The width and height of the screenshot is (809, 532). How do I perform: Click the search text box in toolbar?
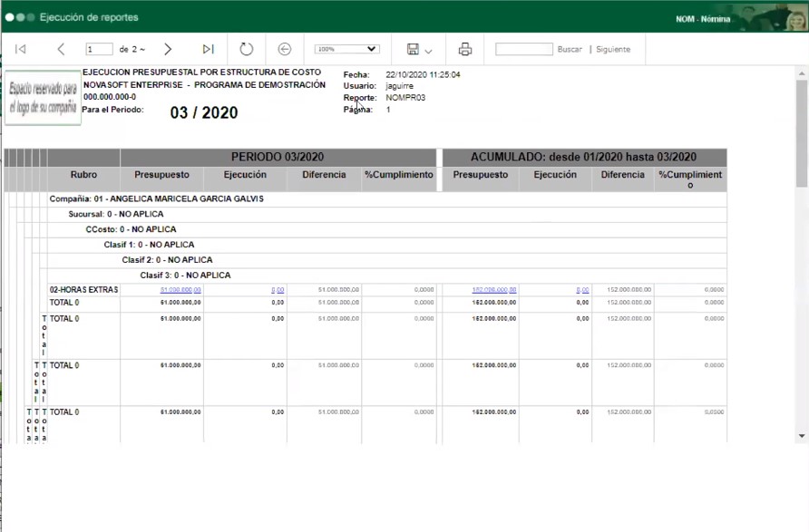(x=523, y=49)
